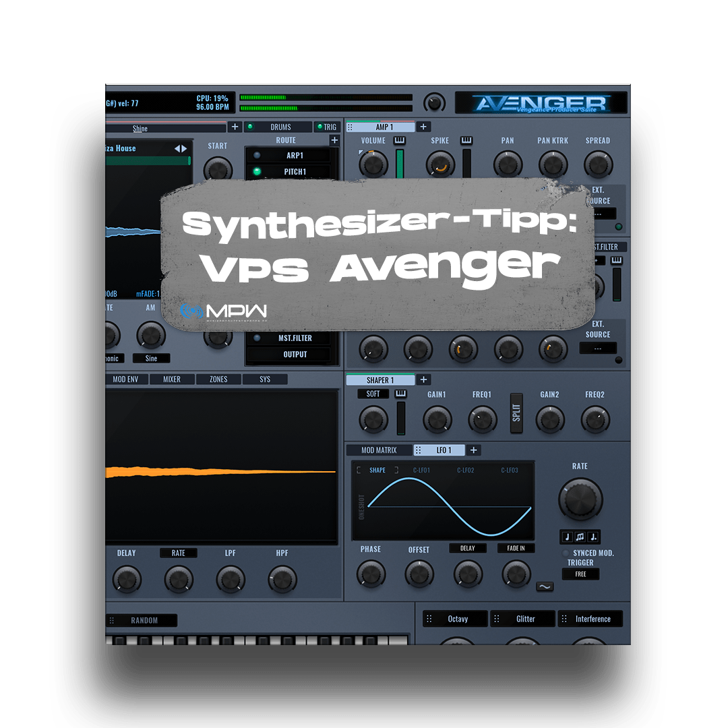Click the ONESHOT label in LFO display
This screenshot has height=728, width=728.
(362, 507)
